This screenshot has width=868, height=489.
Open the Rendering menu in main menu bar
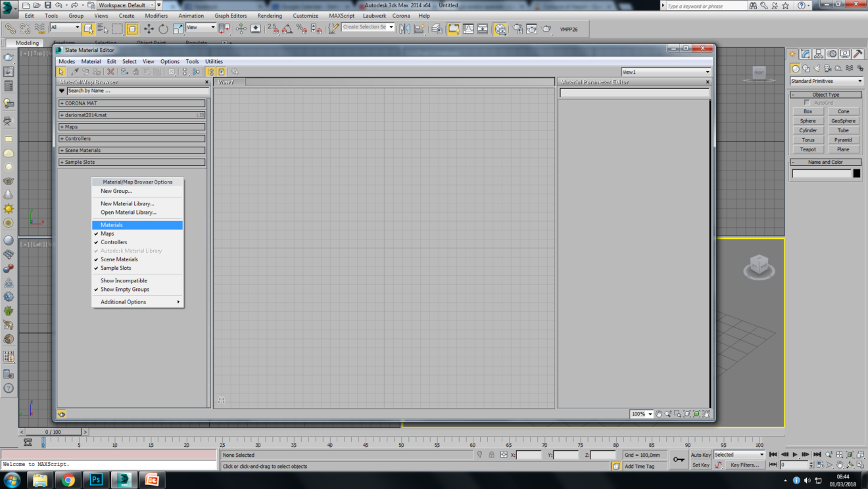click(270, 16)
